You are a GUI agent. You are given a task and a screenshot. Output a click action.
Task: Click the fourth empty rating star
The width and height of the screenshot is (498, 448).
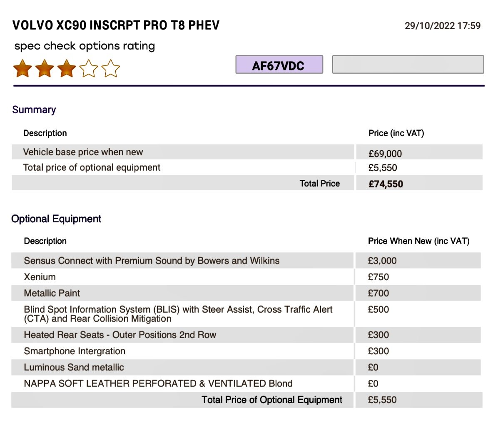click(x=89, y=68)
